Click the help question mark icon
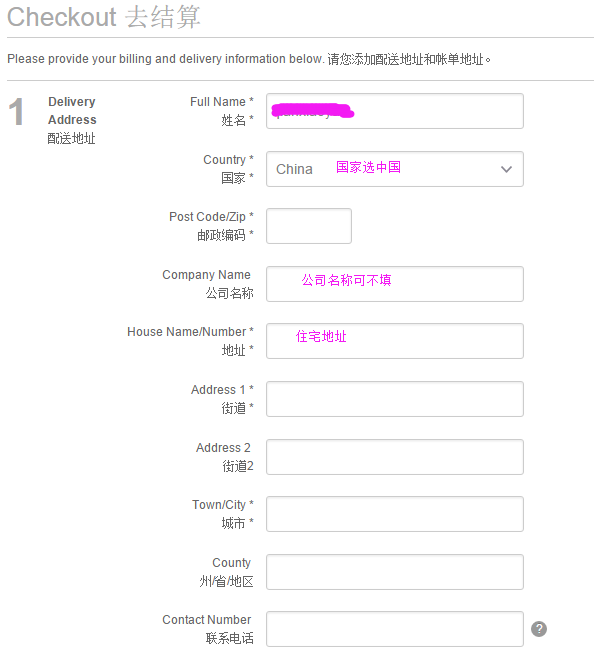Image resolution: width=594 pixels, height=657 pixels. click(539, 629)
